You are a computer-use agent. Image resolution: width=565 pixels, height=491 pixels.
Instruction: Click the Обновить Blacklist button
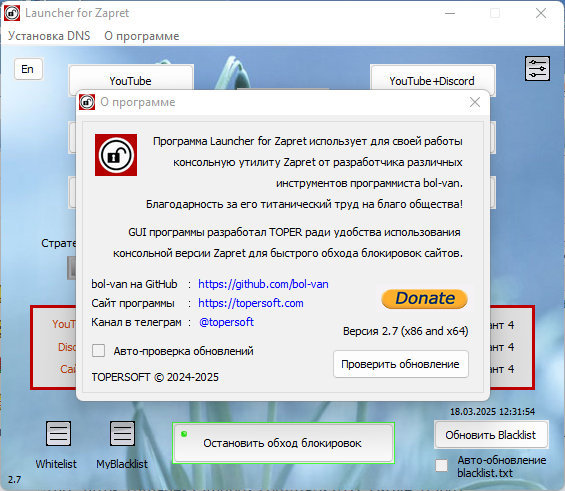[x=491, y=435]
